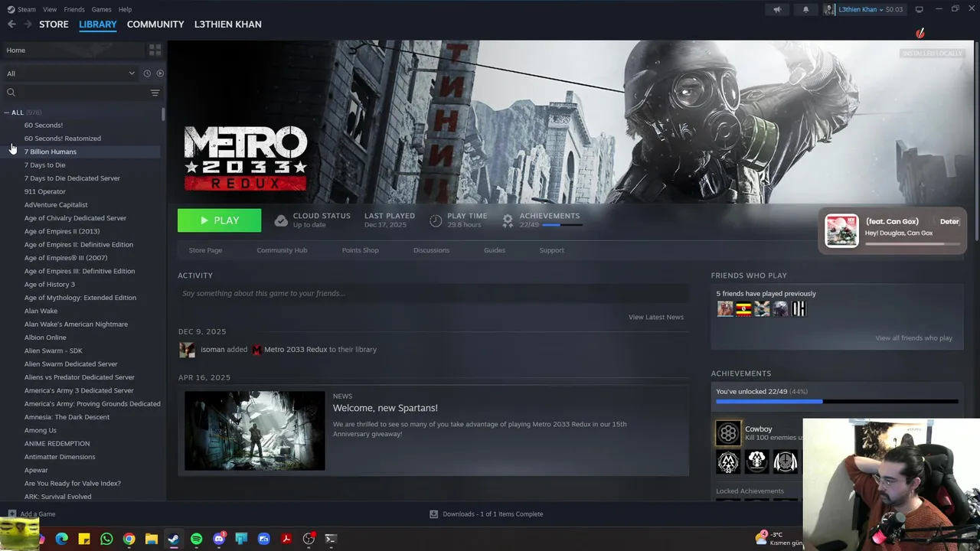Click the recent activity clock icon
The image size is (980, 551).
(147, 73)
